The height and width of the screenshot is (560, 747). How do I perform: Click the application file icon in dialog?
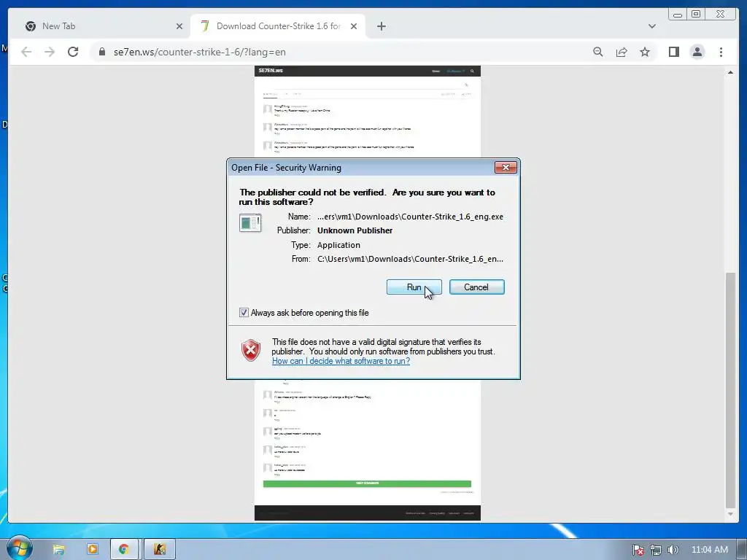tap(250, 223)
